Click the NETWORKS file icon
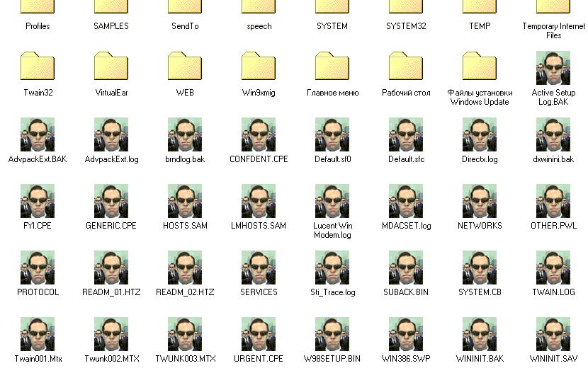This screenshot has width=588, height=368. [x=480, y=201]
